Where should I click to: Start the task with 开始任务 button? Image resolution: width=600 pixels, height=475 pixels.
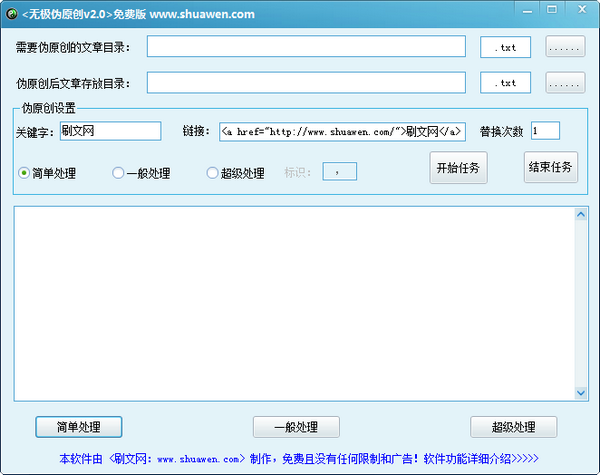(x=458, y=168)
